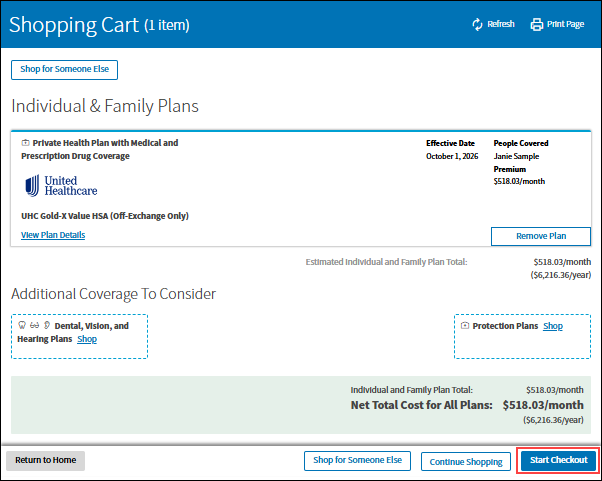Click plan name UHC Gold-X Value HSA
602x481 pixels.
[105, 216]
